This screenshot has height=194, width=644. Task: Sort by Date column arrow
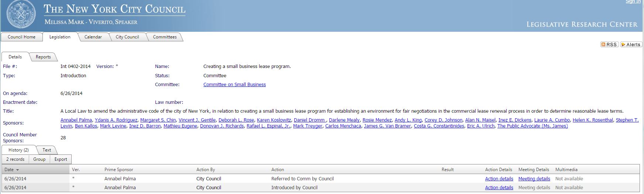pyautogui.click(x=17, y=170)
